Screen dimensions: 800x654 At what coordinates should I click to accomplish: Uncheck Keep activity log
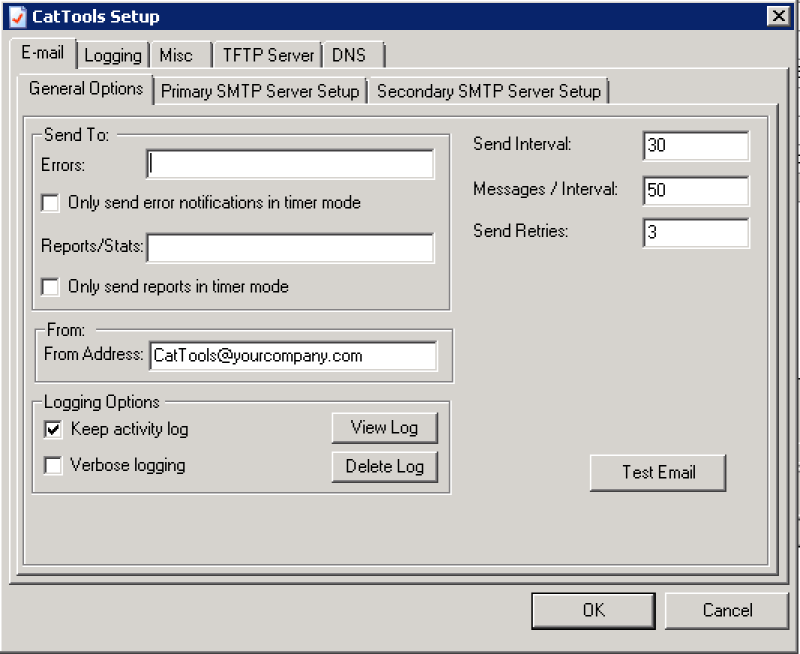point(53,429)
